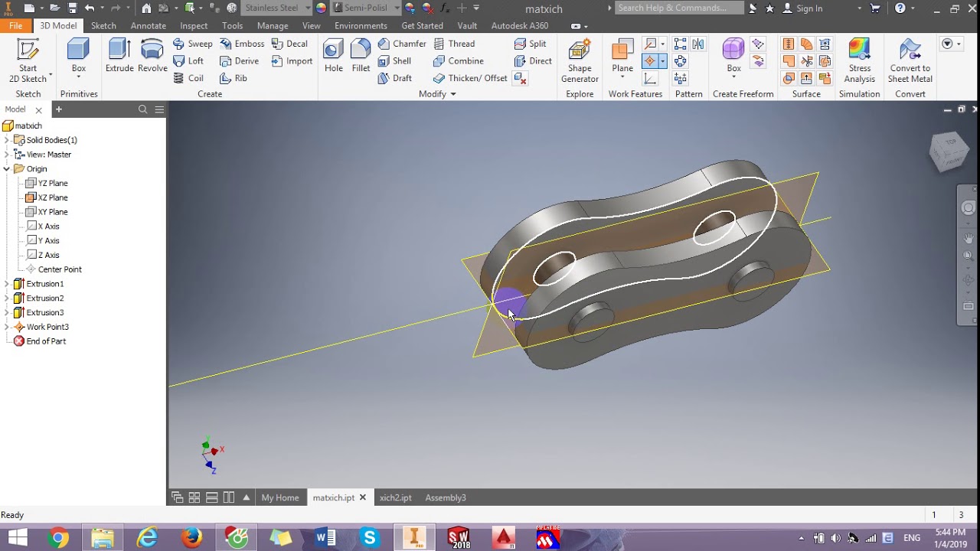
Task: Open Google Chrome from taskbar
Action: click(x=58, y=538)
